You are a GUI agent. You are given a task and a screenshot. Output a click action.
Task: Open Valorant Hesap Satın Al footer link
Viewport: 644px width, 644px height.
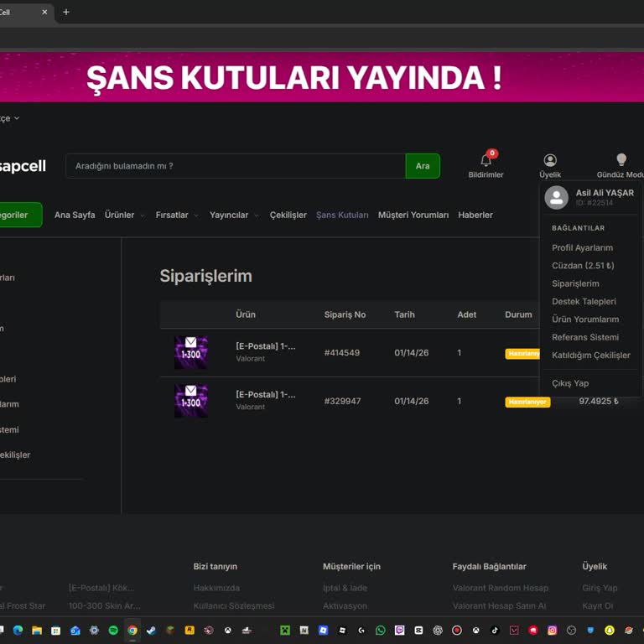[499, 605]
